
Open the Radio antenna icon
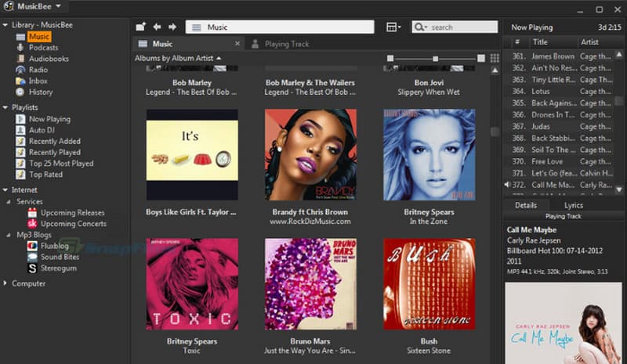pyautogui.click(x=20, y=70)
